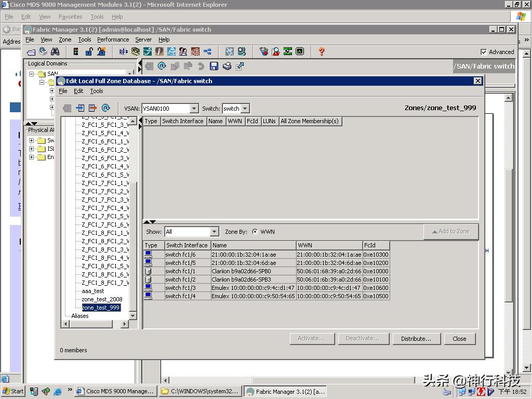Click the padlock icon in Fabric Manager toolbar
This screenshot has height=399, width=532.
tap(89, 51)
